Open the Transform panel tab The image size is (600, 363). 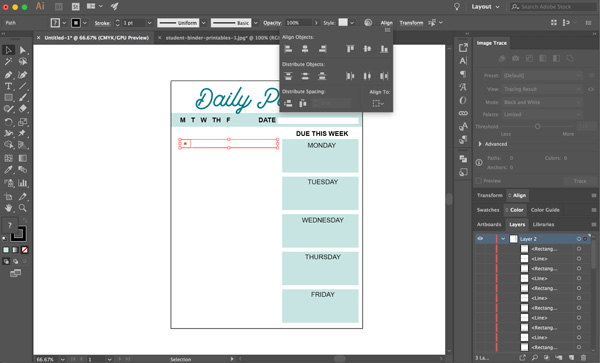[489, 195]
